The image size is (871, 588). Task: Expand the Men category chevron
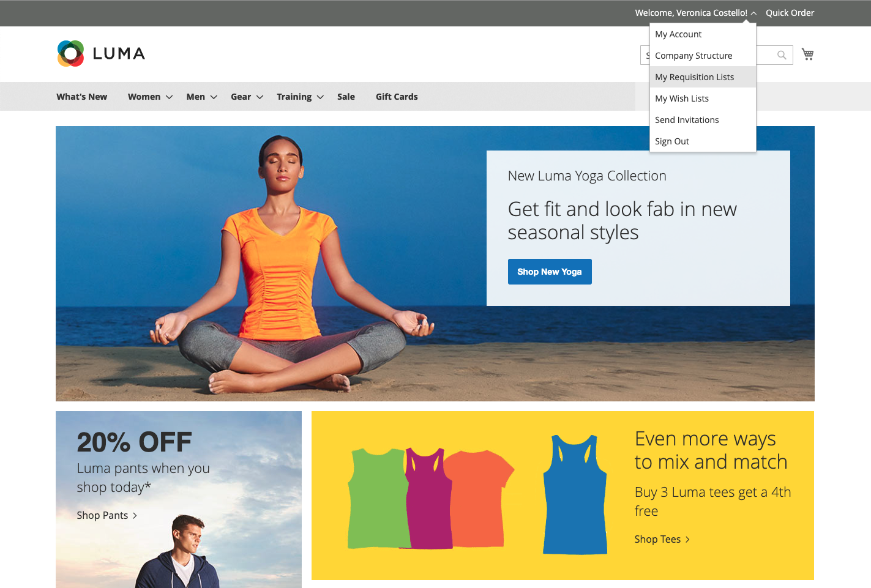pos(214,97)
